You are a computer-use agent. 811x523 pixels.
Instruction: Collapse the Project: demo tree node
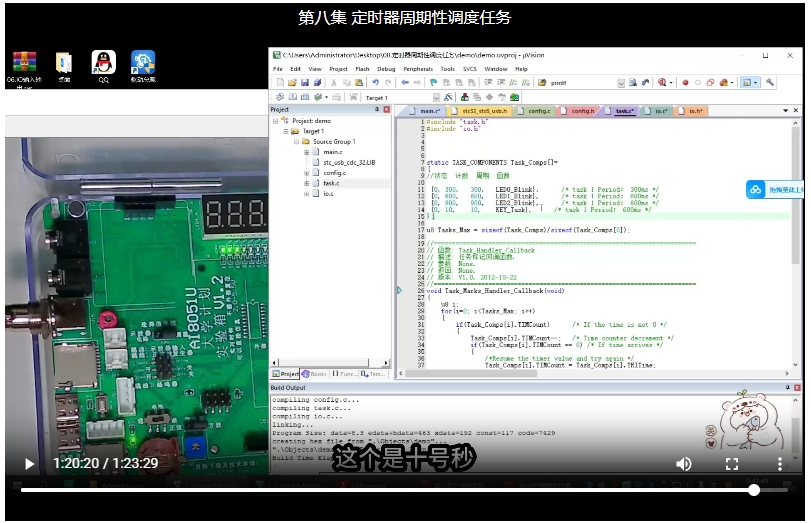275,121
